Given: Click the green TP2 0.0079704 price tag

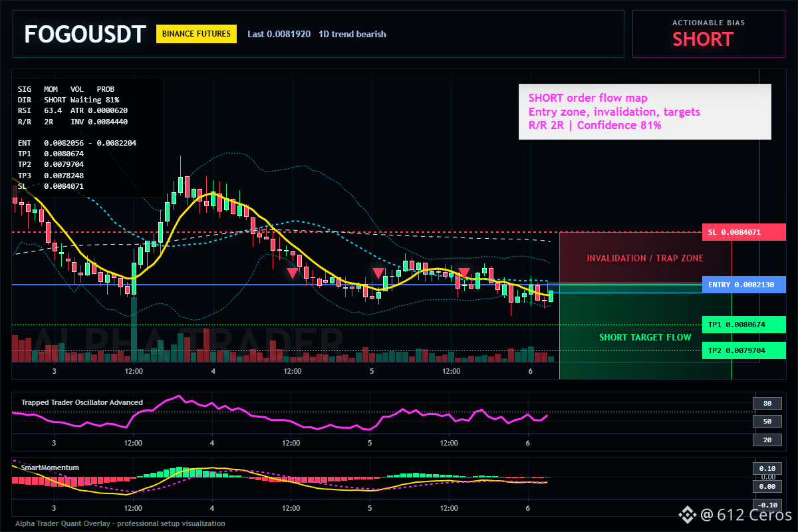Looking at the screenshot, I should 743,350.
